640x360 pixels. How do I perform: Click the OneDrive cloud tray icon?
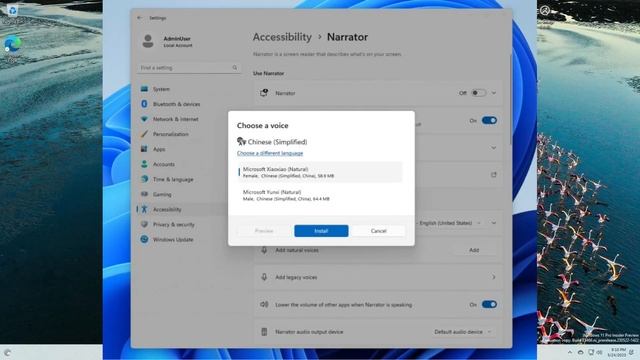(x=580, y=352)
